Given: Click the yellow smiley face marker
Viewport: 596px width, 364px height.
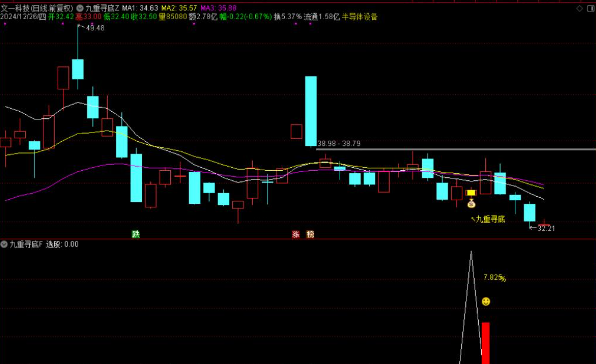Looking at the screenshot, I should (486, 302).
